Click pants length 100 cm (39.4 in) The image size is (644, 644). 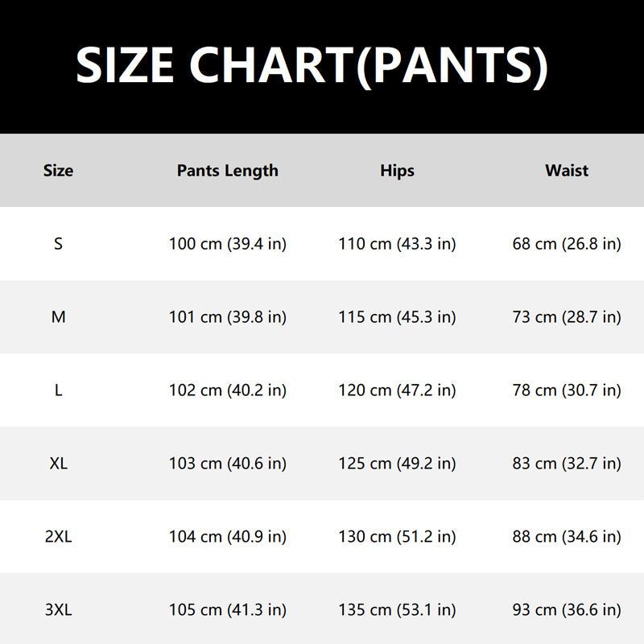(x=228, y=244)
